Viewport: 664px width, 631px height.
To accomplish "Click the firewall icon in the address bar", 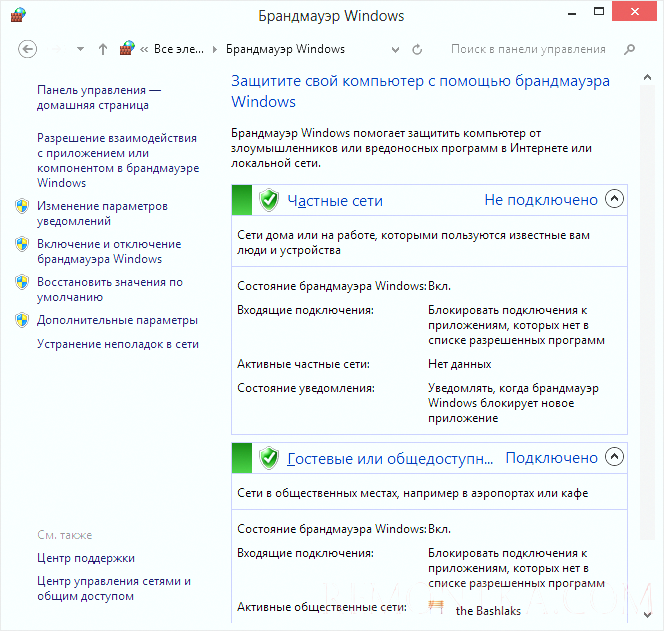I will pyautogui.click(x=127, y=49).
